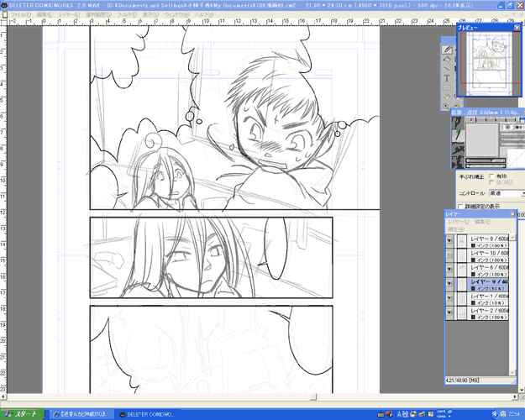Click the canvas horizontal scroll right arrow
Screen dimensions: 525x420
(x=515, y=396)
